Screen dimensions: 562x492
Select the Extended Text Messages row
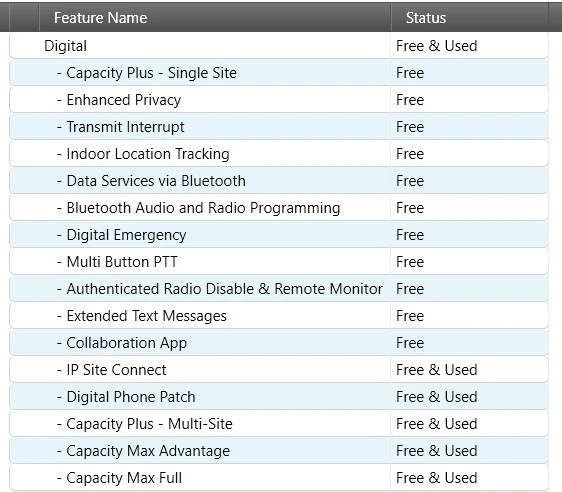(x=279, y=316)
